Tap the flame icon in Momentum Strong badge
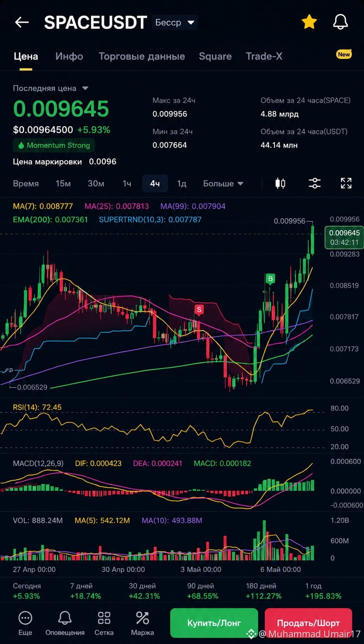Image resolution: width=364 pixels, height=644 pixels. pyautogui.click(x=21, y=145)
